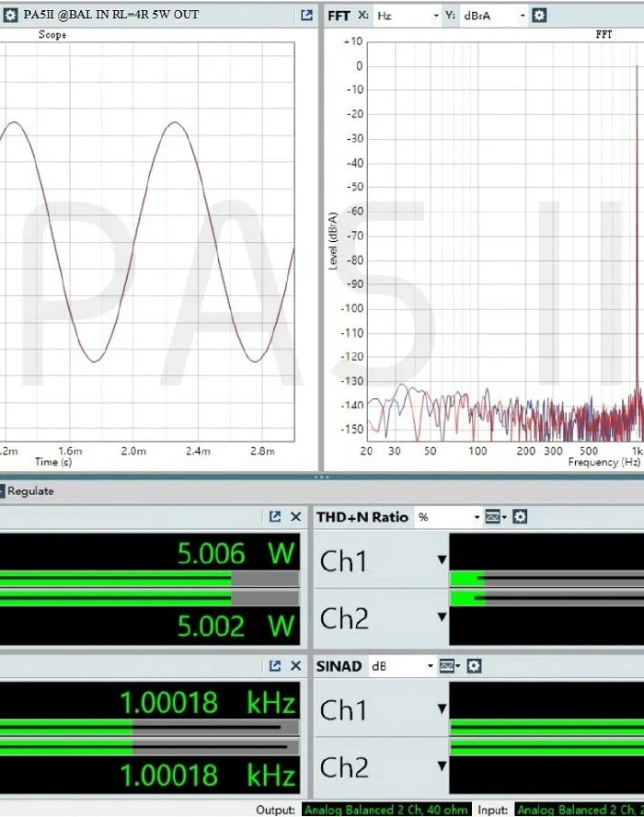Close the frequency meter panel
Image resolution: width=644 pixels, height=817 pixels.
coord(295,665)
